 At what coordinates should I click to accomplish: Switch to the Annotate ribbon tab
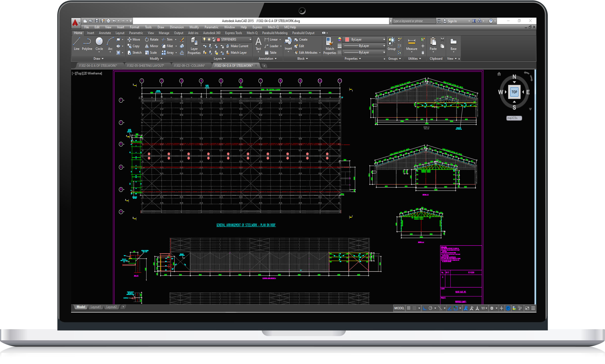pyautogui.click(x=105, y=33)
